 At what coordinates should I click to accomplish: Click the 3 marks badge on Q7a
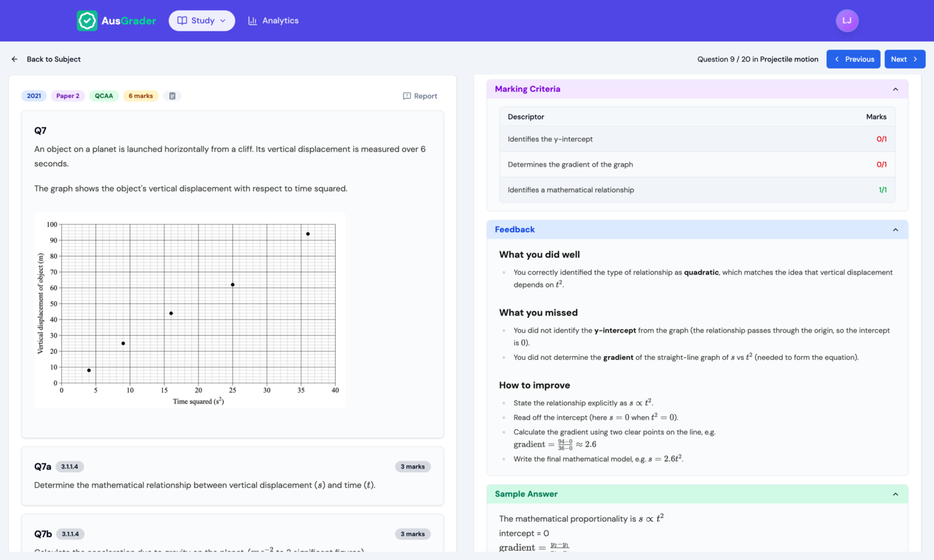[x=413, y=467]
